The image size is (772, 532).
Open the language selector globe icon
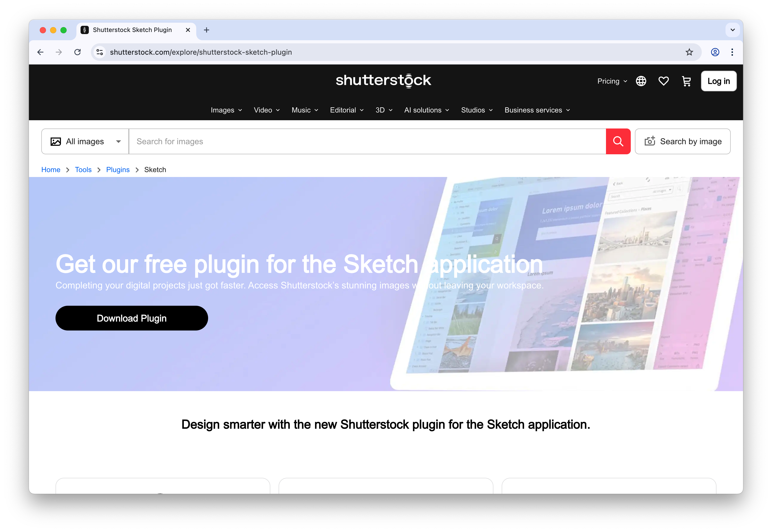click(641, 81)
